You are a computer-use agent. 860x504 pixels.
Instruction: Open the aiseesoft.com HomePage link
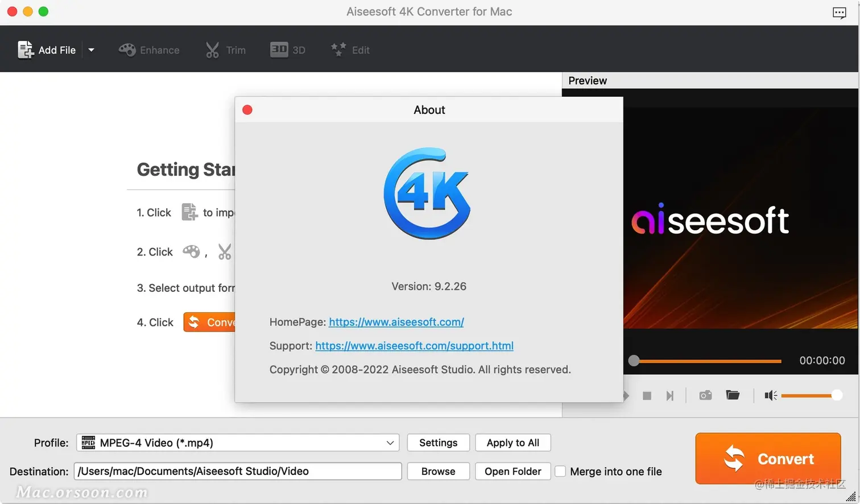point(396,322)
